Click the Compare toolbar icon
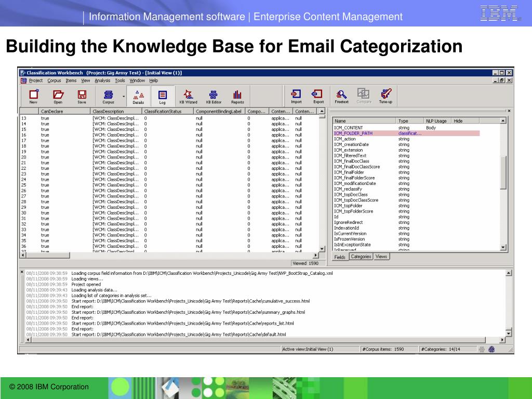 pyautogui.click(x=364, y=96)
